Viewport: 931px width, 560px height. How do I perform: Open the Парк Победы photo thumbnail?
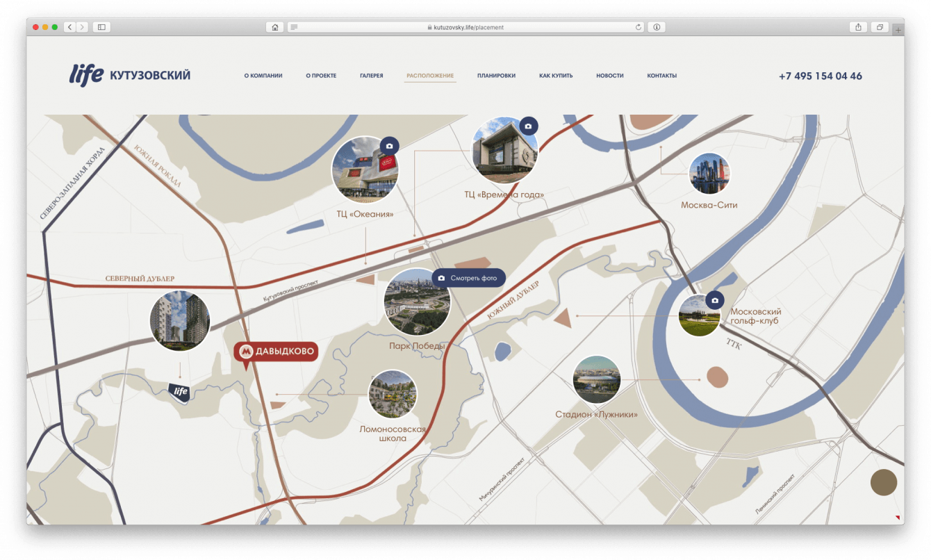[x=417, y=302]
